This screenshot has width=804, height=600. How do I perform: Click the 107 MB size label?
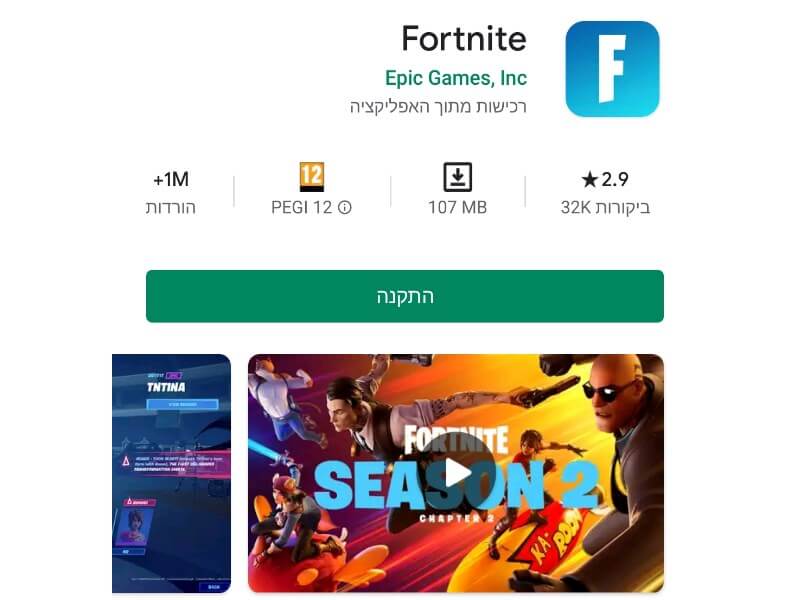pos(457,208)
